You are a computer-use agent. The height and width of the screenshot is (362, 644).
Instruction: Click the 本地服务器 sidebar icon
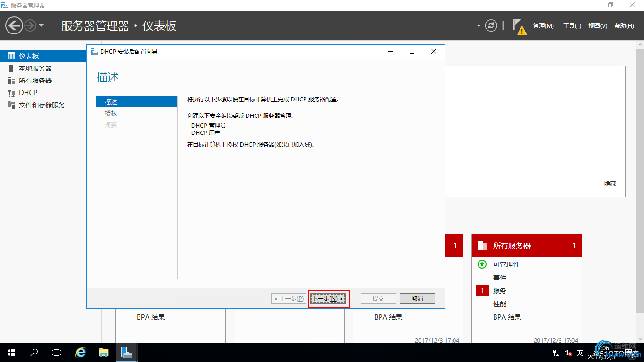tap(11, 68)
